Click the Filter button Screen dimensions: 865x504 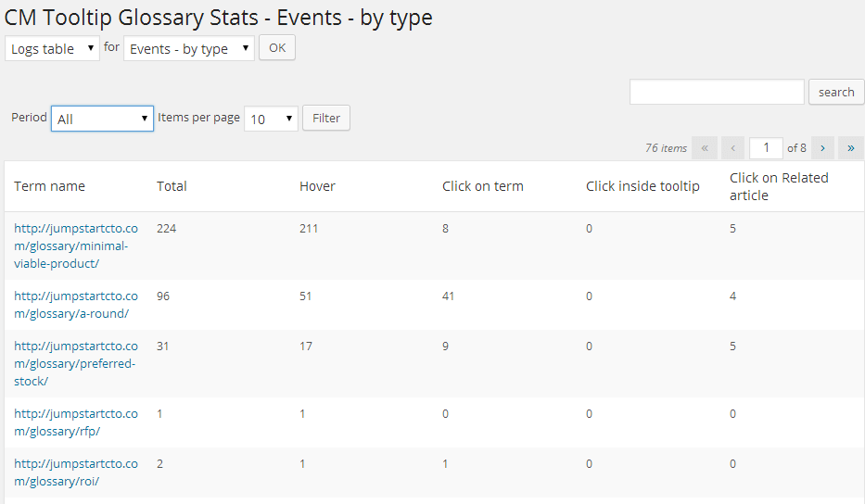(x=326, y=119)
